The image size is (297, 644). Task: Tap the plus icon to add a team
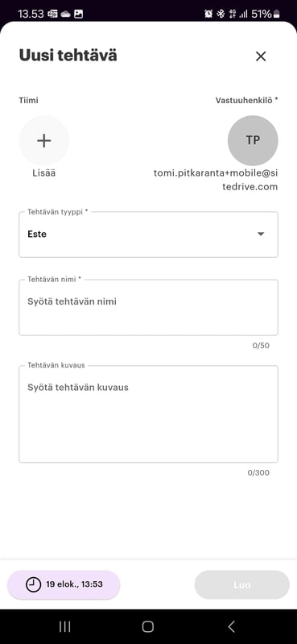tap(44, 140)
